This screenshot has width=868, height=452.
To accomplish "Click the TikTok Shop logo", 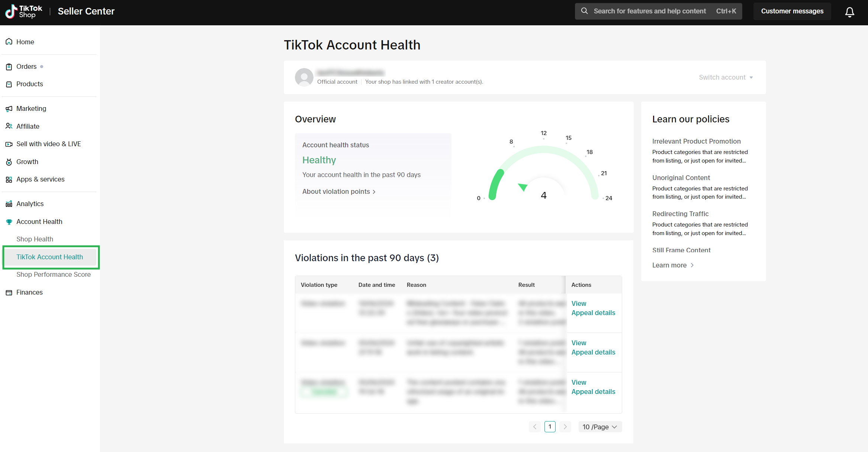I will [24, 12].
